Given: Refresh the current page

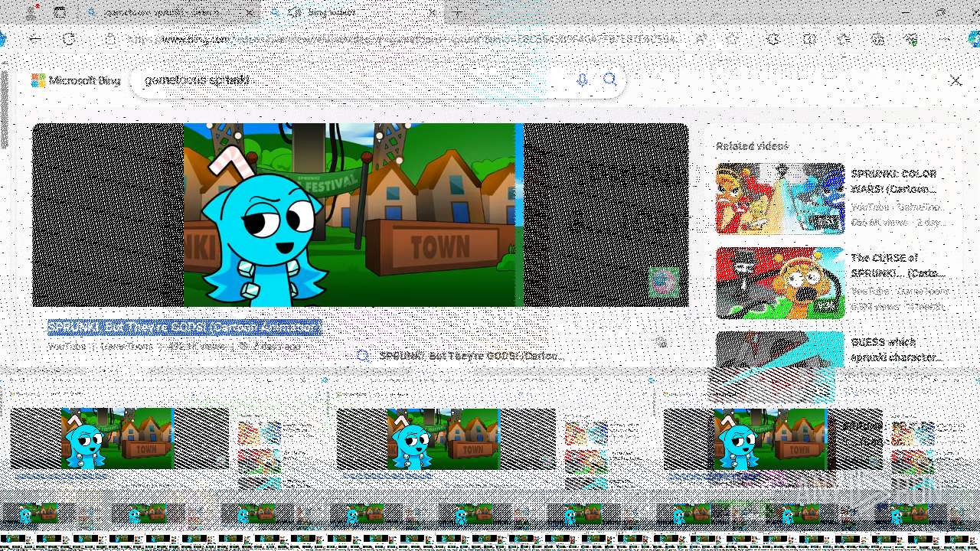Looking at the screenshot, I should pyautogui.click(x=69, y=39).
